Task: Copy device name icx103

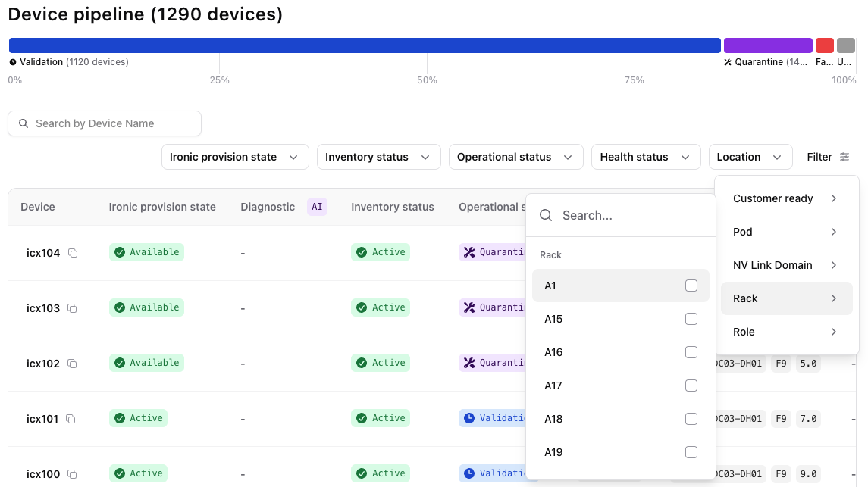Action: click(x=72, y=308)
